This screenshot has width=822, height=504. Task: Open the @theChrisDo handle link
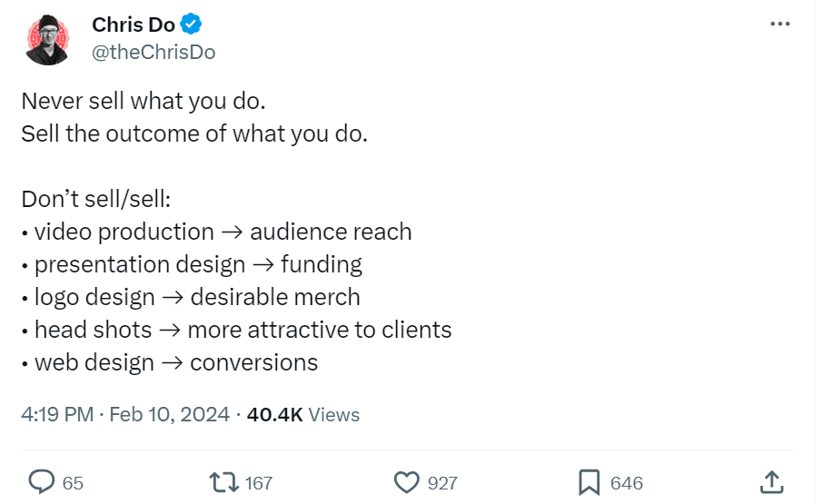coord(154,53)
